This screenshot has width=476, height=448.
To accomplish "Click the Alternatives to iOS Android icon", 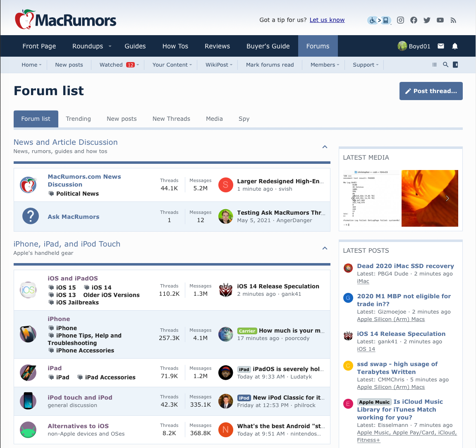I will [x=28, y=429].
